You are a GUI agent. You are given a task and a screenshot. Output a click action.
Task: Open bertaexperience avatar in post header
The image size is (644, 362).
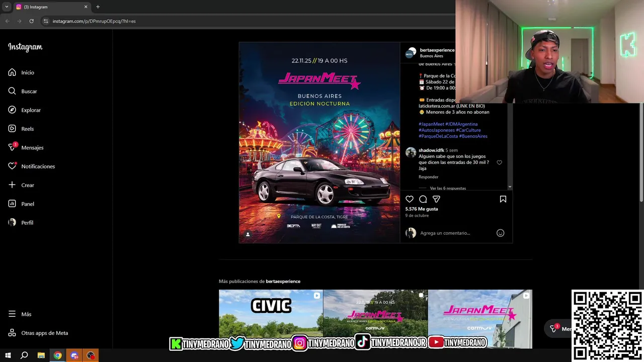pos(411,53)
